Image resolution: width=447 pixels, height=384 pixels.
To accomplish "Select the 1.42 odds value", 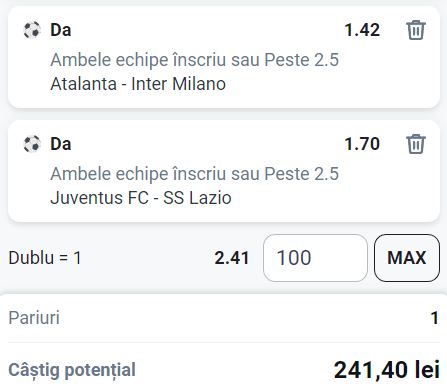I will pos(362,30).
